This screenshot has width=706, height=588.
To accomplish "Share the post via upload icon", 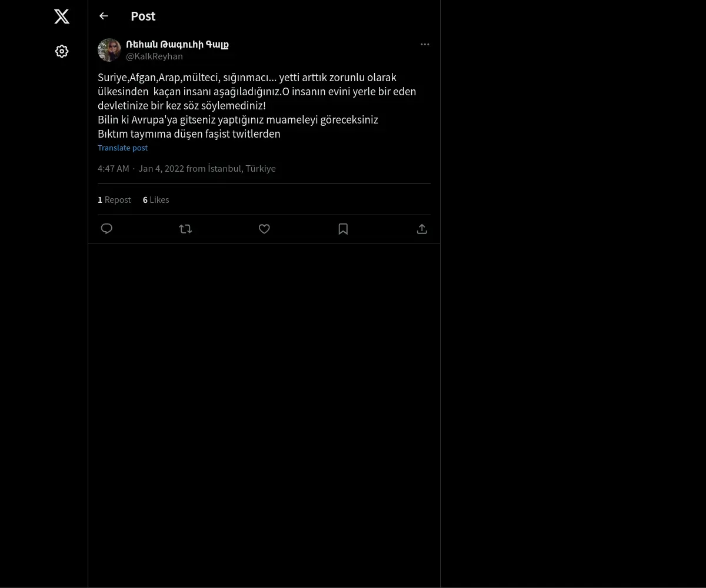I will tap(422, 229).
